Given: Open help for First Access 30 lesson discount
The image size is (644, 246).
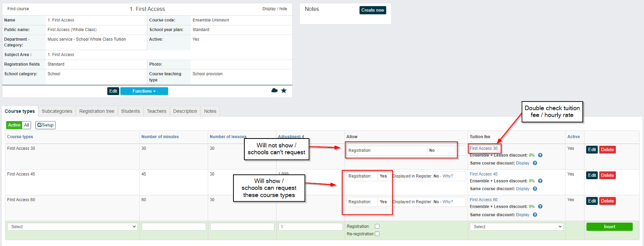Looking at the screenshot, I should [540, 155].
